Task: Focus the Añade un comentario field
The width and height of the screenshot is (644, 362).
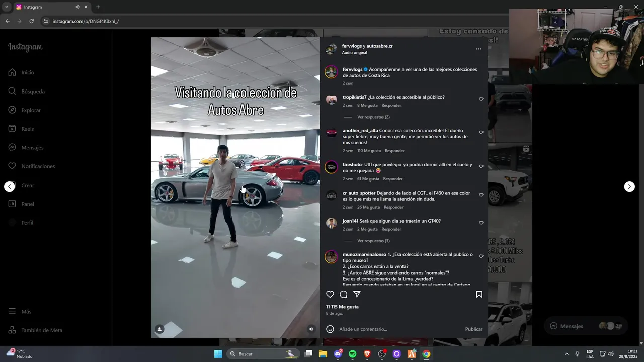Action: pos(400,329)
